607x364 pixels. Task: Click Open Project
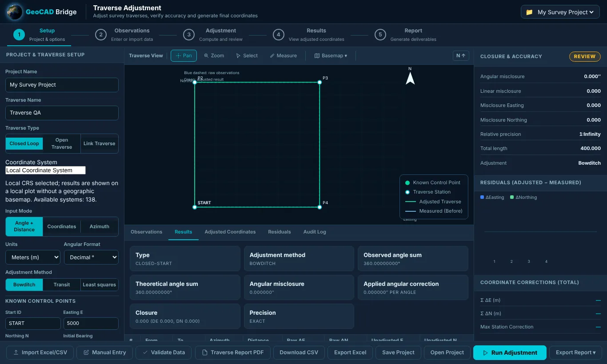tap(447, 352)
